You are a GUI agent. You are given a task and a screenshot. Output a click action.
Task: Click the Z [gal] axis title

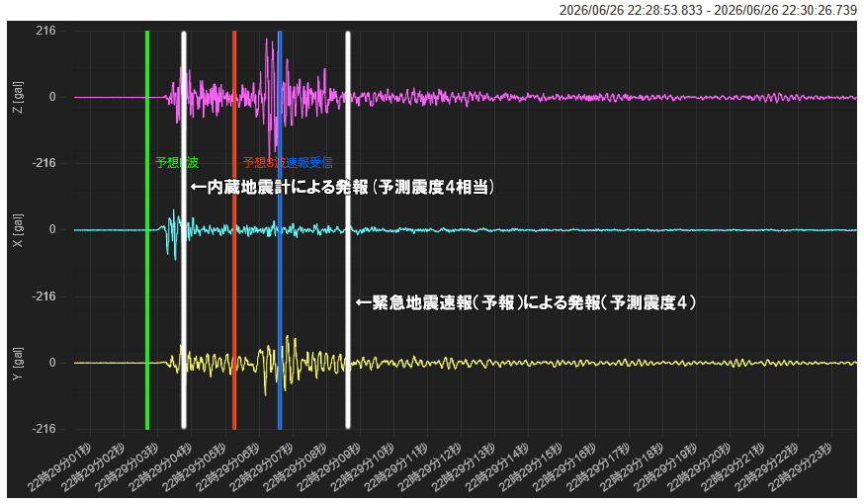coord(18,98)
